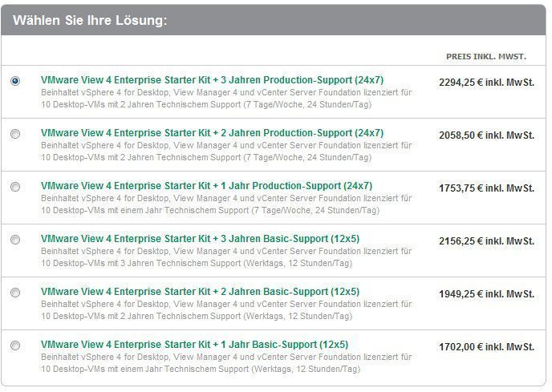
Task: Open the Starter Kit + 1 Jahr Production-Support link
Action: coord(206,186)
